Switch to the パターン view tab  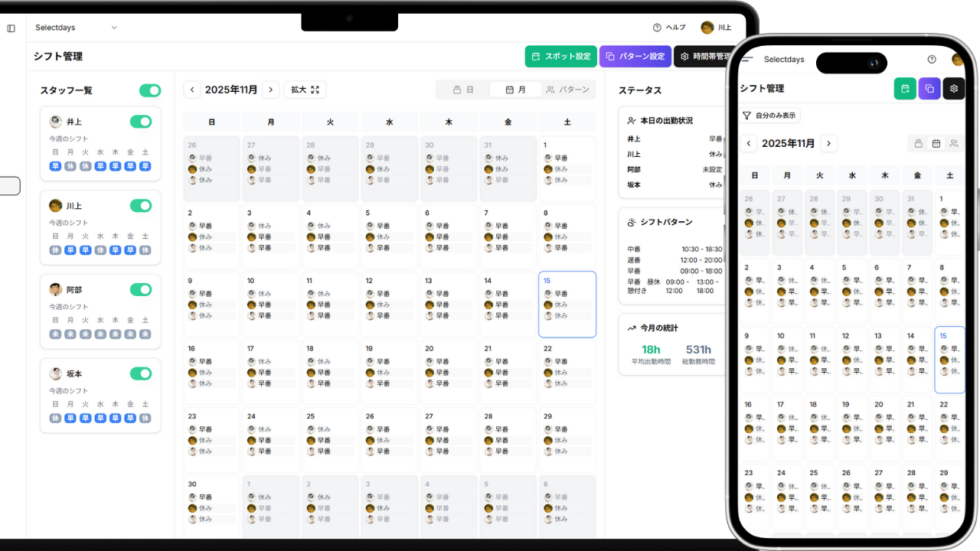click(x=567, y=90)
